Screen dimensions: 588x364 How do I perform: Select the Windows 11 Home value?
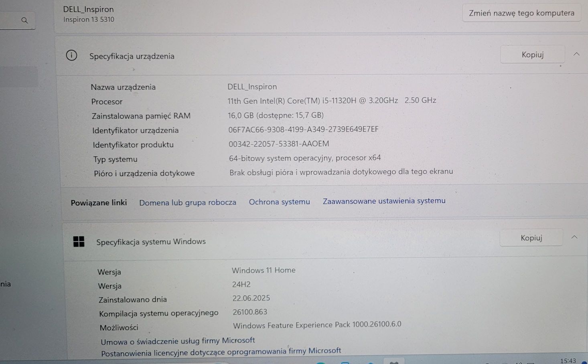click(x=264, y=270)
